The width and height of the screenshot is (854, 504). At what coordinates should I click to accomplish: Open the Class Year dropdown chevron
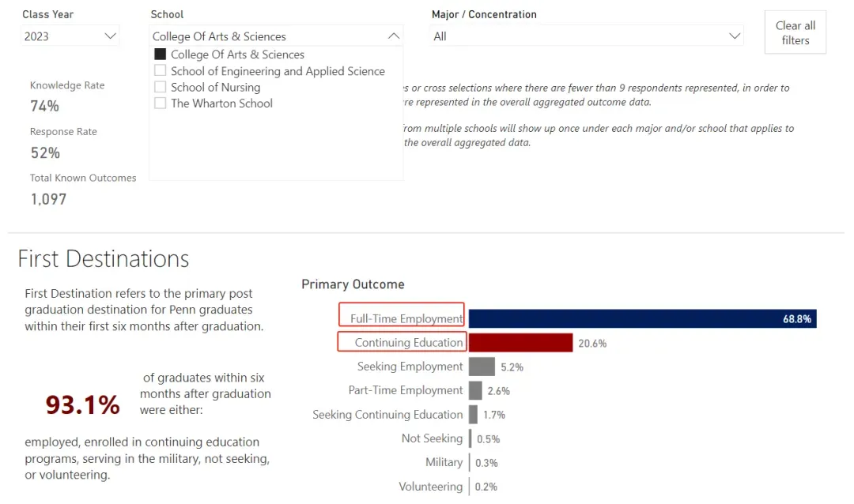tap(110, 36)
